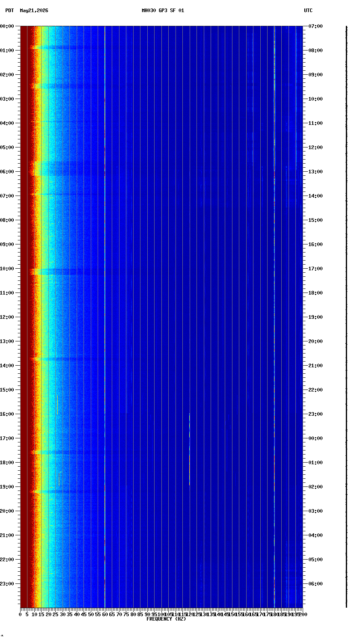Screen dimensions: 364x640
Task: Click the 18:00 PDT time label
Action: (x=7, y=463)
